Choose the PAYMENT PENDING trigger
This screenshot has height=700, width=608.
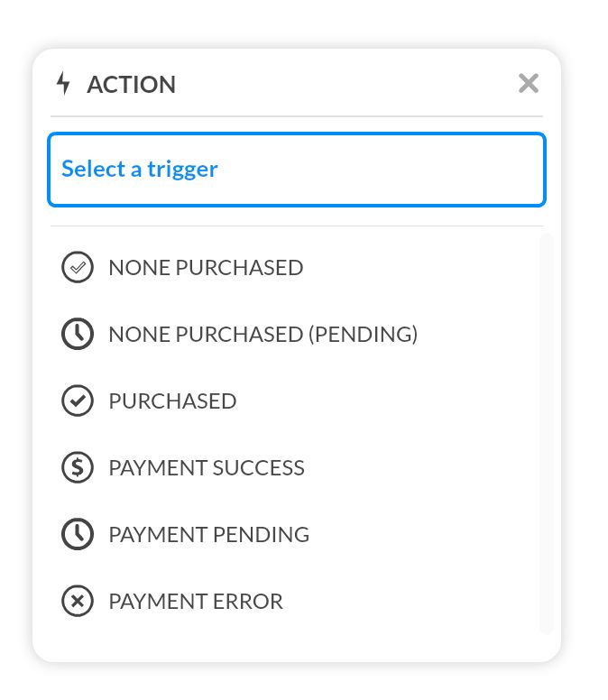[208, 535]
